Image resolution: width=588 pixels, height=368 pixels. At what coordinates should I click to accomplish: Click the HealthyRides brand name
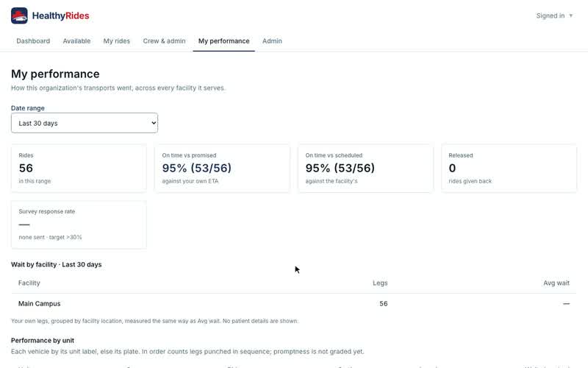click(x=61, y=15)
